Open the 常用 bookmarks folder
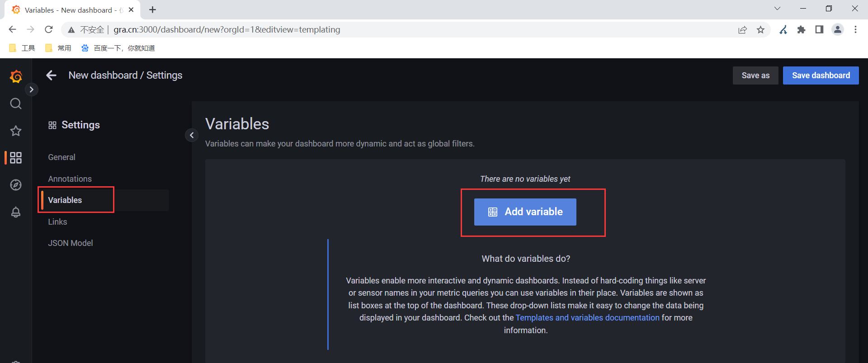The image size is (868, 363). (58, 48)
